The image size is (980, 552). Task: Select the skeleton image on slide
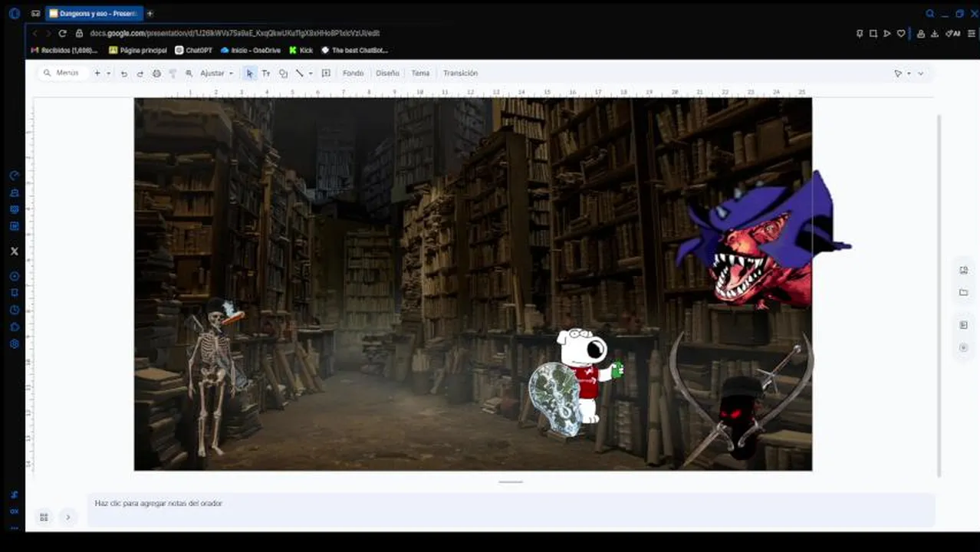pos(215,376)
